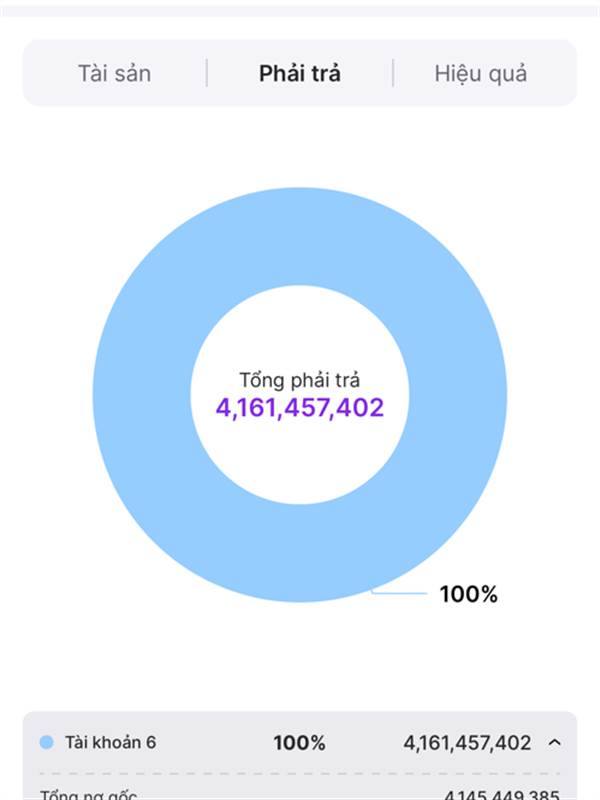Select the Tài khoản 6 account name

110,743
